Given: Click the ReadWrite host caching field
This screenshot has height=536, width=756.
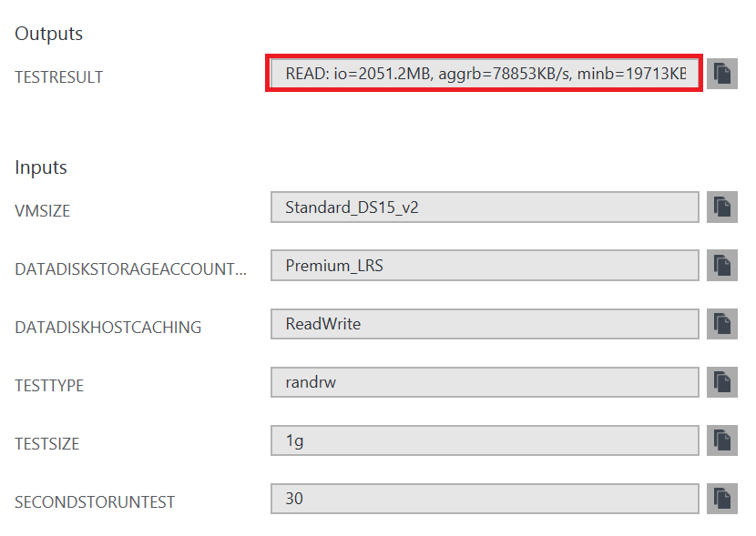Looking at the screenshot, I should point(485,324).
